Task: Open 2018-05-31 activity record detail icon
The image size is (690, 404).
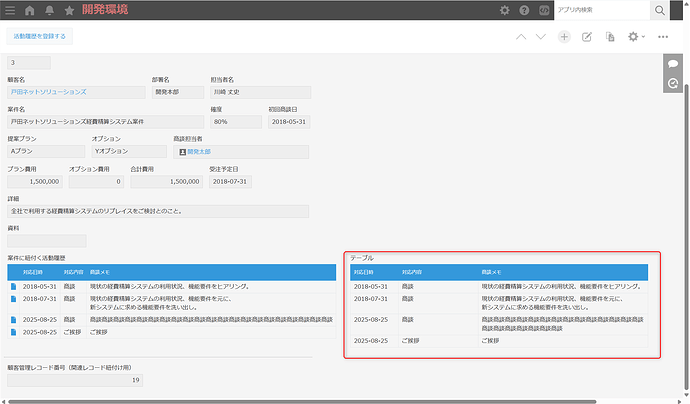Action: pyautogui.click(x=13, y=286)
